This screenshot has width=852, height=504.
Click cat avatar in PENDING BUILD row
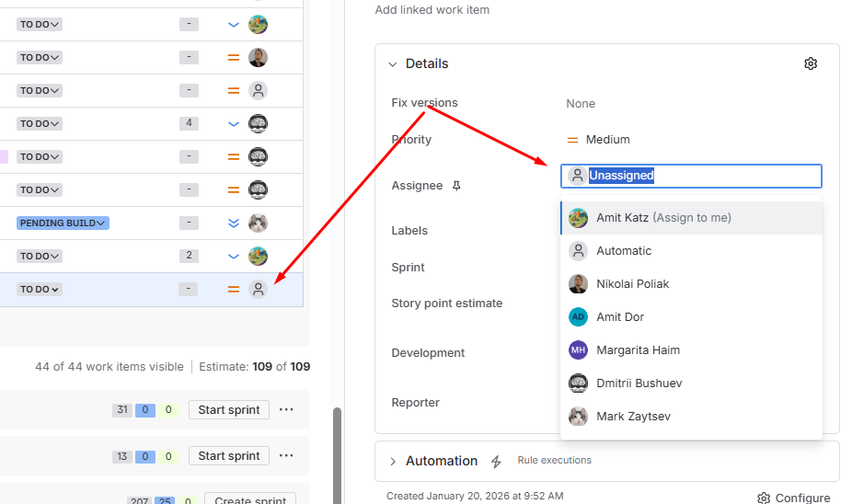259,223
